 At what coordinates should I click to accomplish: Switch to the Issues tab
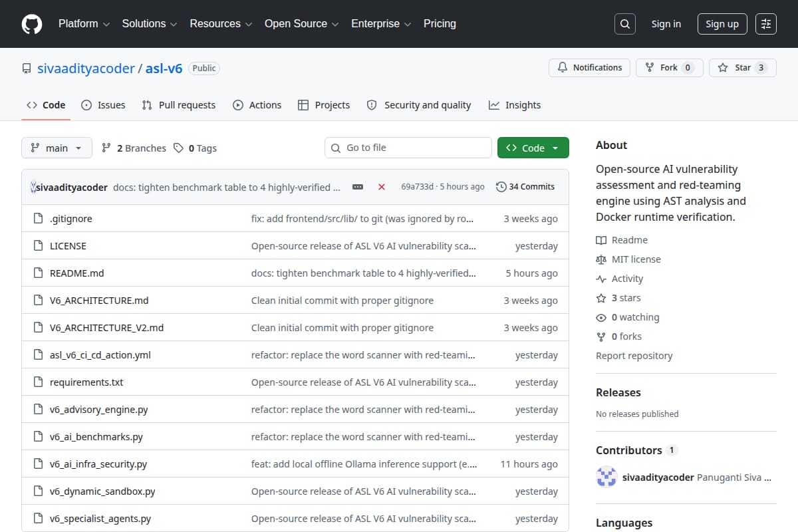click(103, 105)
